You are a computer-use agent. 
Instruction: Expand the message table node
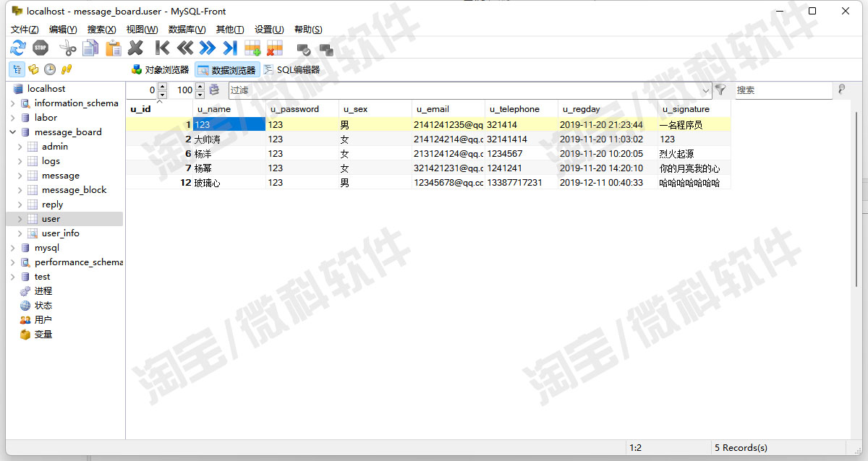[x=20, y=176]
